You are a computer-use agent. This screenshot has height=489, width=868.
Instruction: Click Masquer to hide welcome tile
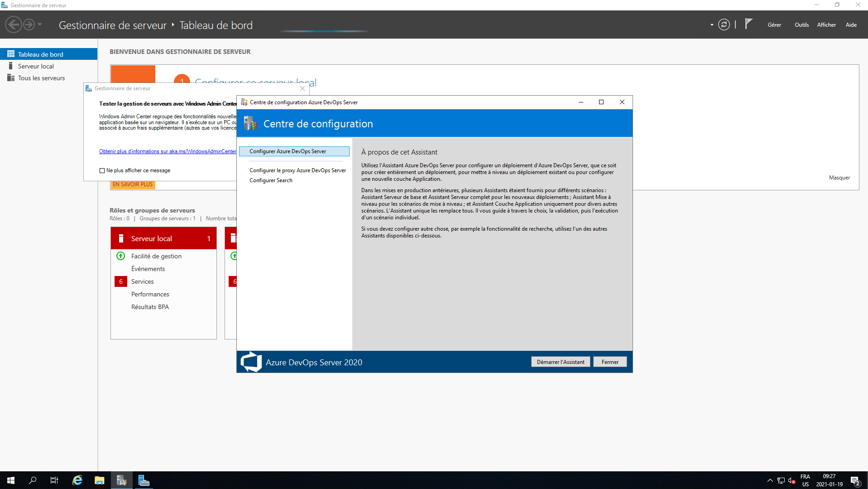coord(839,178)
